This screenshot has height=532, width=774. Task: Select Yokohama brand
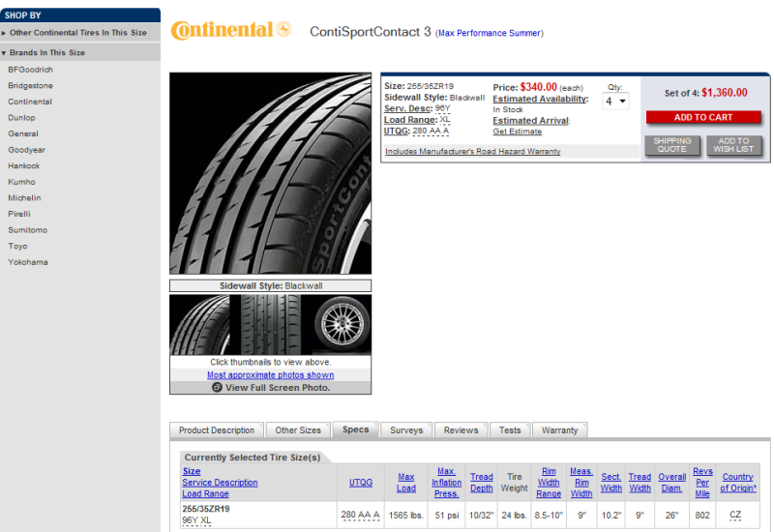(x=28, y=262)
